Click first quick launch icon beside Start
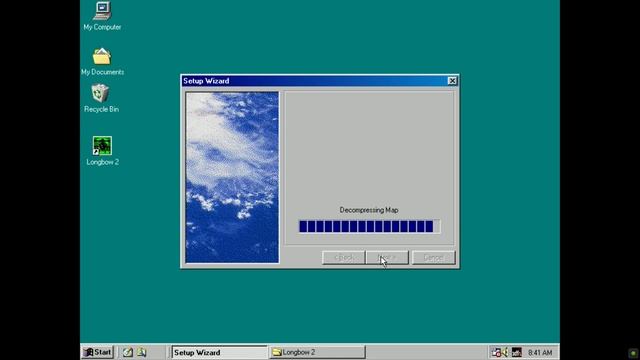 (x=128, y=352)
